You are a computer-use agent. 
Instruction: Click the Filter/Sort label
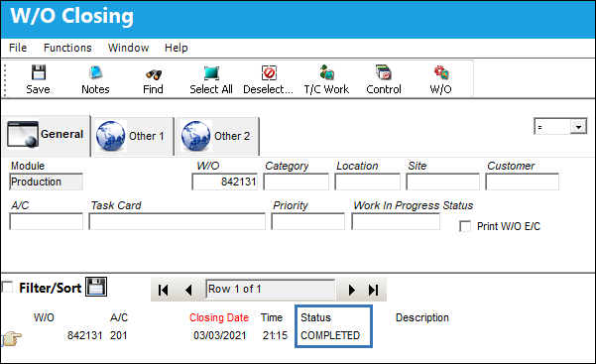tap(51, 288)
